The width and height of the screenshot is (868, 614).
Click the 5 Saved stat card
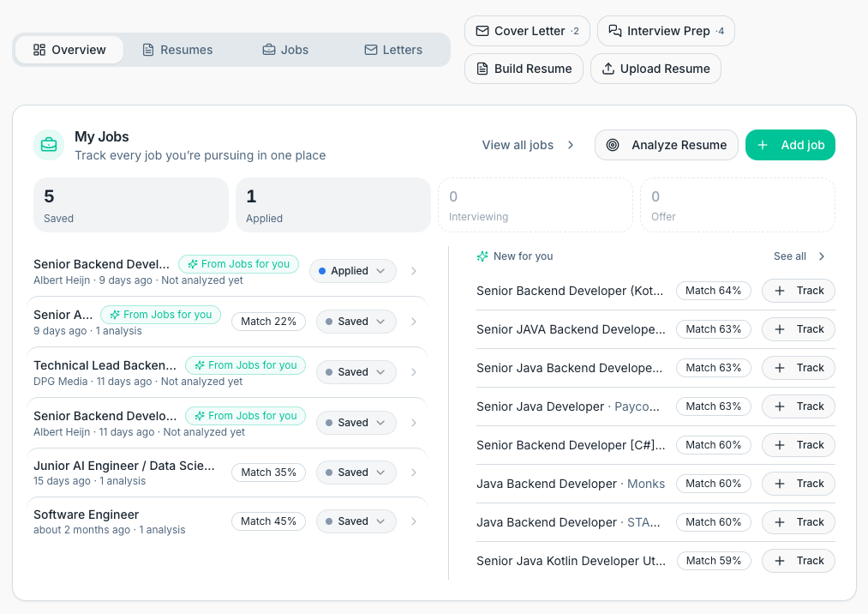pyautogui.click(x=131, y=205)
